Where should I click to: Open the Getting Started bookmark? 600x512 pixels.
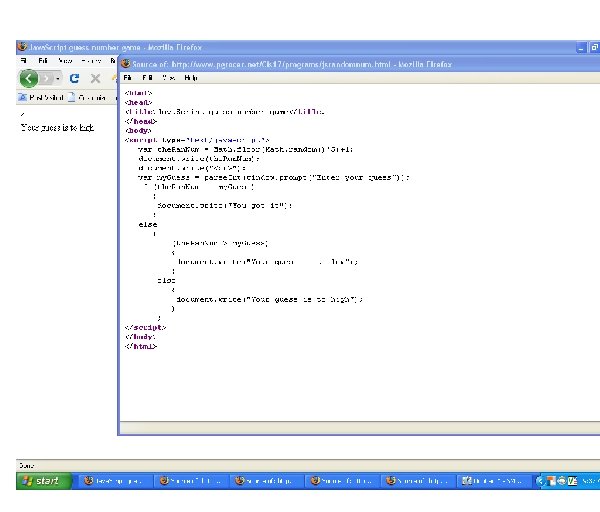click(87, 98)
